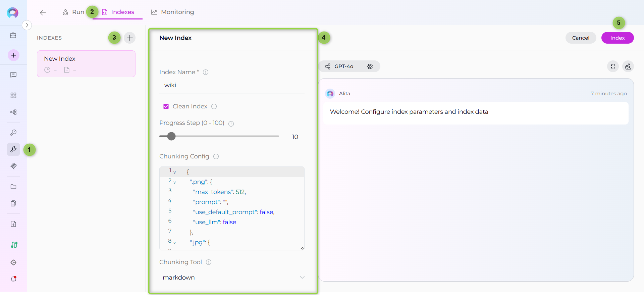Expand the Chunking Tool markdown dropdown
This screenshot has width=644, height=295.
point(302,277)
